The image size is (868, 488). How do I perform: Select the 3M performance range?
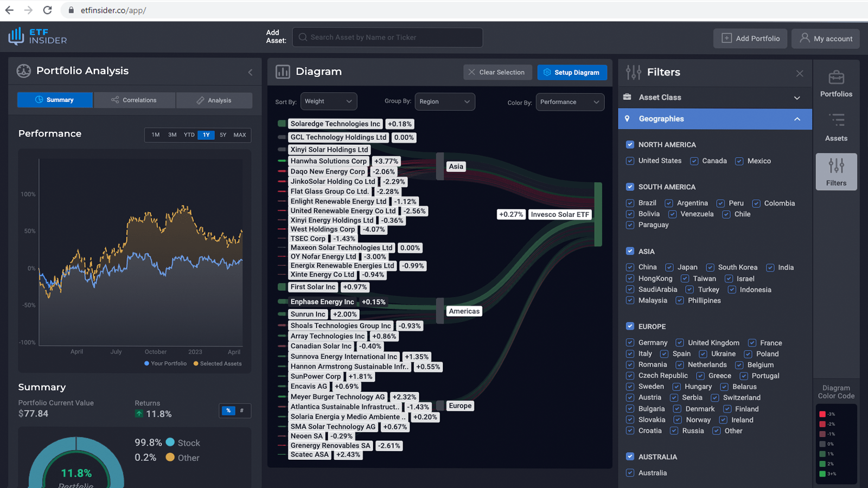point(173,135)
